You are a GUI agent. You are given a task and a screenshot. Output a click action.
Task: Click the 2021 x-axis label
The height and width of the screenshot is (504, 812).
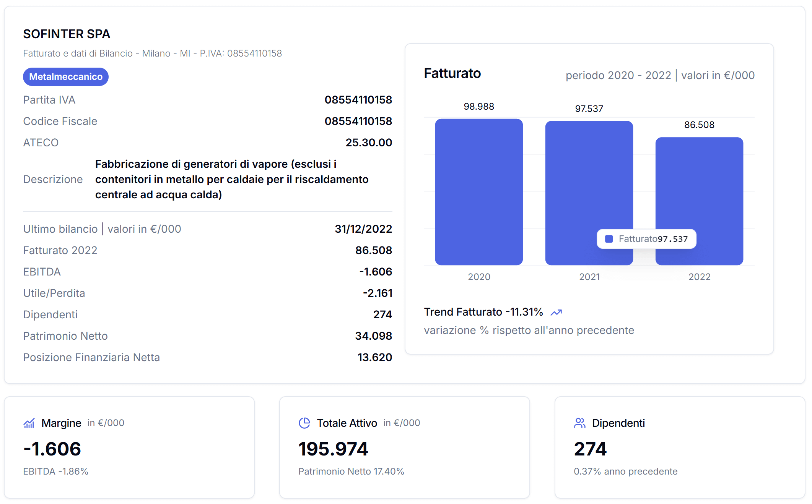pyautogui.click(x=589, y=277)
